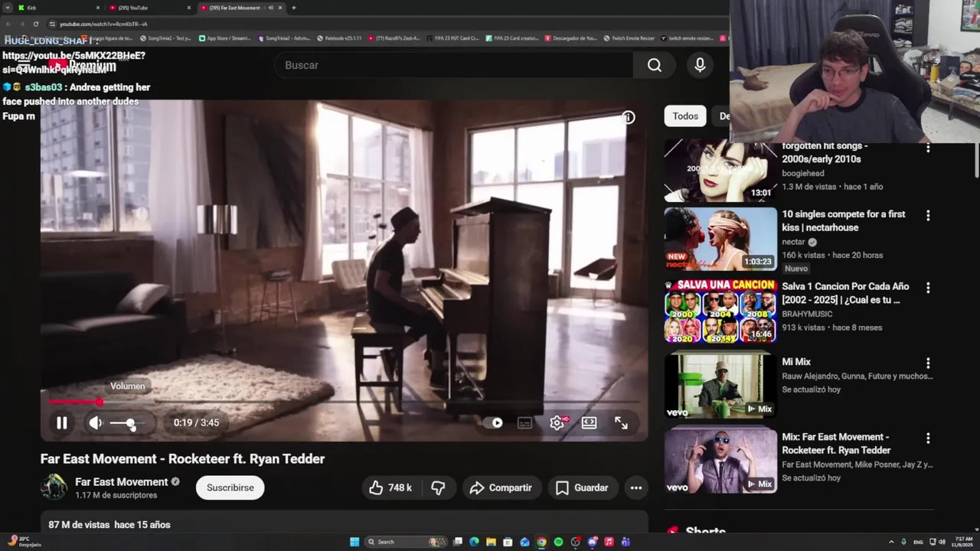Screen dimensions: 980x551
Task: Like the video with 748 k likes
Action: pyautogui.click(x=390, y=487)
